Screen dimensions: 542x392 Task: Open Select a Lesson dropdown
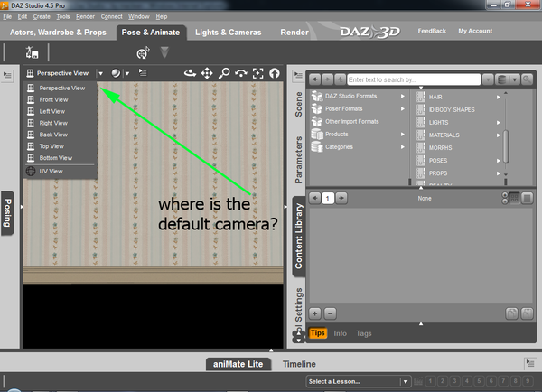(359, 381)
